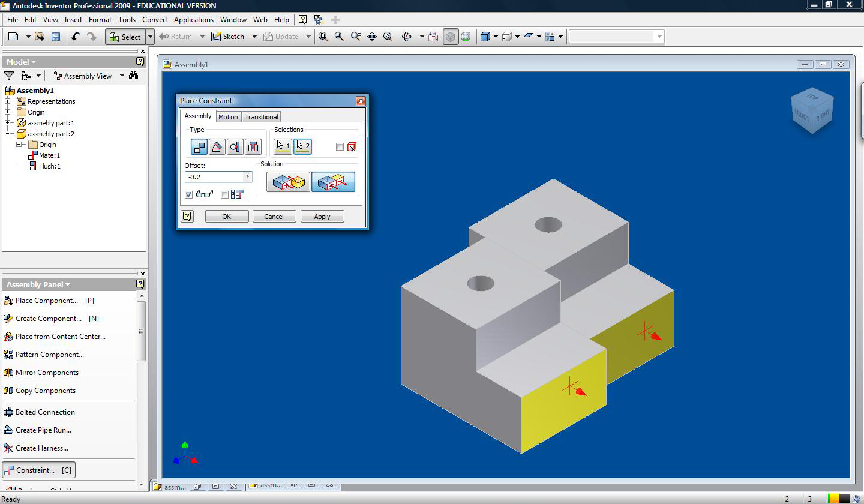Image resolution: width=864 pixels, height=504 pixels.
Task: Confirm the constraint with OK
Action: [227, 217]
